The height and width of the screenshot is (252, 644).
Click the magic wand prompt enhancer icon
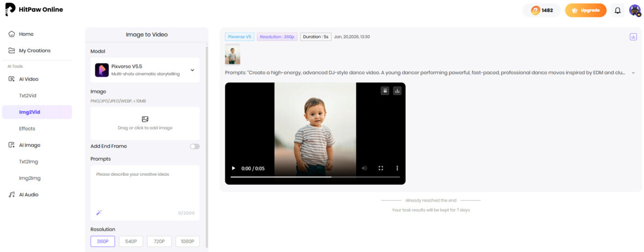click(99, 213)
